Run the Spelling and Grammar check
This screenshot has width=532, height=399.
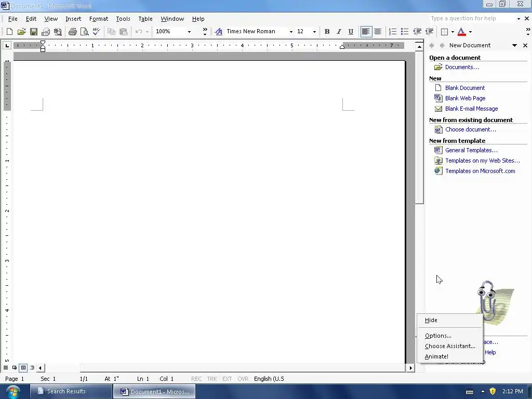96,32
